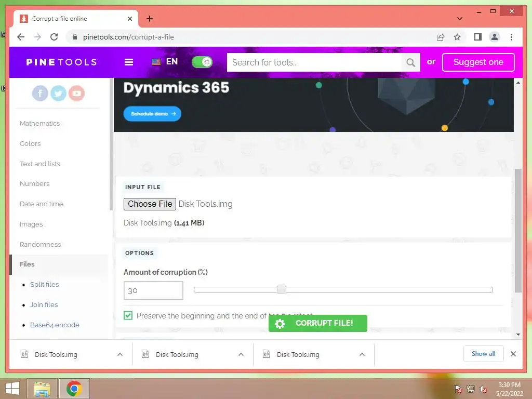Open the EN language selector
This screenshot has height=399, width=532.
tap(165, 62)
